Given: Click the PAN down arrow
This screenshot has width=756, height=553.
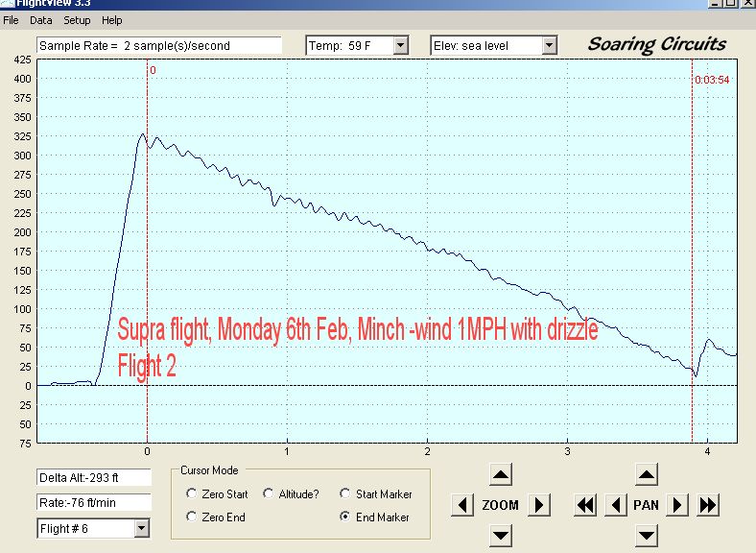Looking at the screenshot, I should 647,535.
